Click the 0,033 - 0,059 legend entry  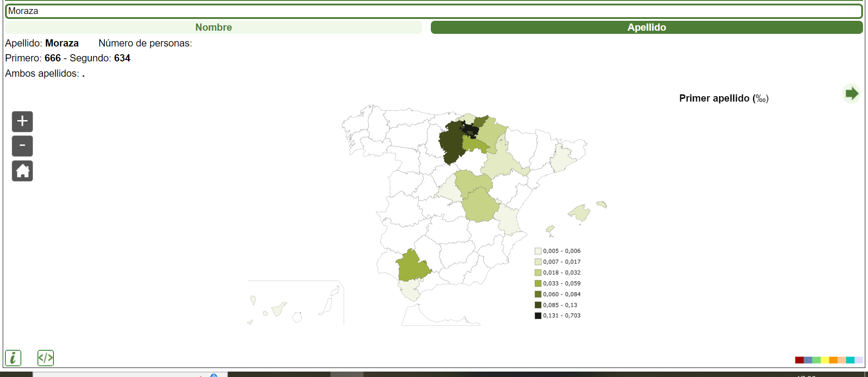561,284
